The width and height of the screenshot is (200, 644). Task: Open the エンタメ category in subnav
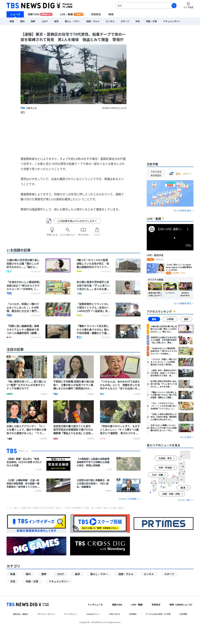(x=110, y=22)
